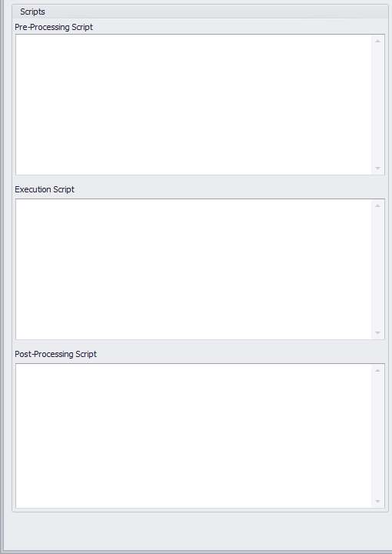Click the up arrow of Post-Processing Script scrollbar
The width and height of the screenshot is (392, 554).
coord(377,370)
